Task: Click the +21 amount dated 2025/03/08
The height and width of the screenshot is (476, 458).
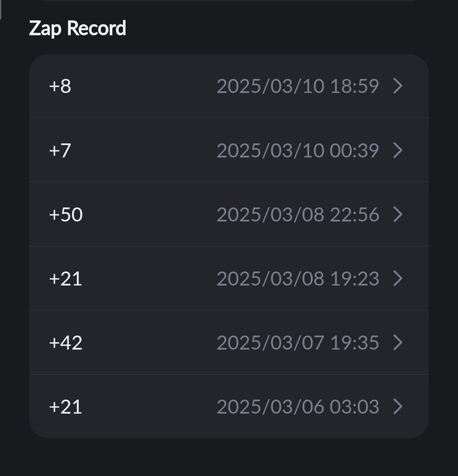Action: pyautogui.click(x=66, y=279)
